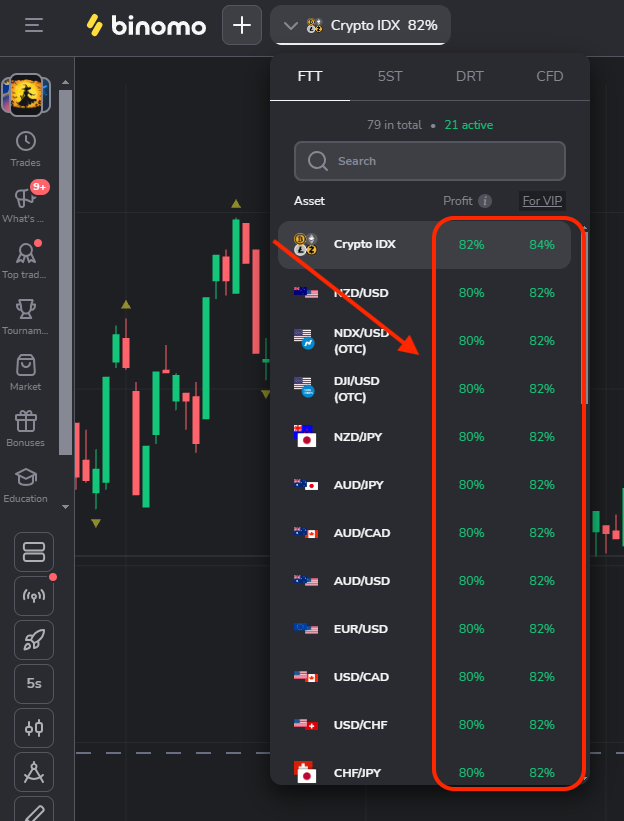Screen dimensions: 624x821
Task: Click the 21 active assets label
Action: (468, 125)
